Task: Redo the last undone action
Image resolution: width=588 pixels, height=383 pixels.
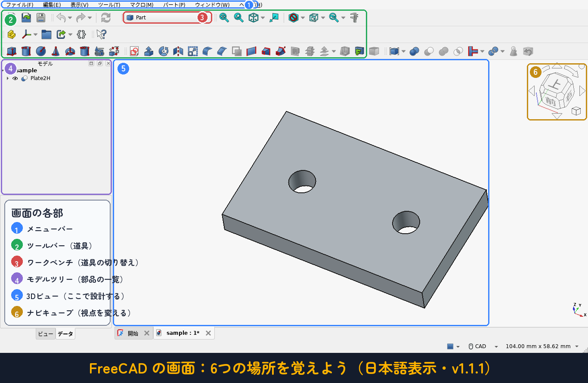Action: 80,18
